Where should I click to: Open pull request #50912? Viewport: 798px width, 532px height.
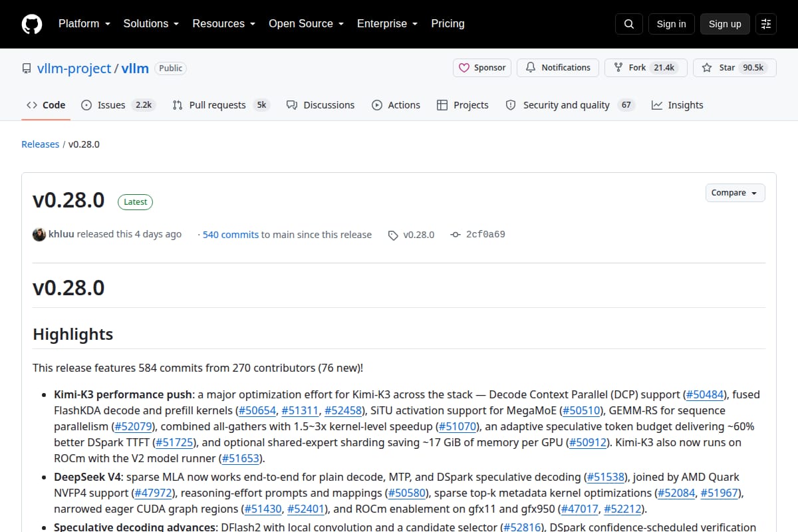587,442
